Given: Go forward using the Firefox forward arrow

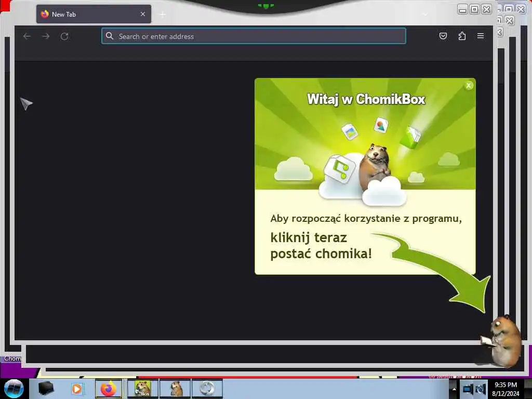Looking at the screenshot, I should (x=46, y=36).
